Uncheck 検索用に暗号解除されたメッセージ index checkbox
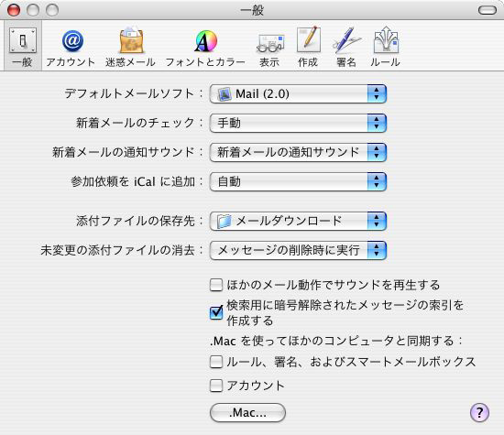Viewport: 504px width, 435px height. tap(216, 312)
